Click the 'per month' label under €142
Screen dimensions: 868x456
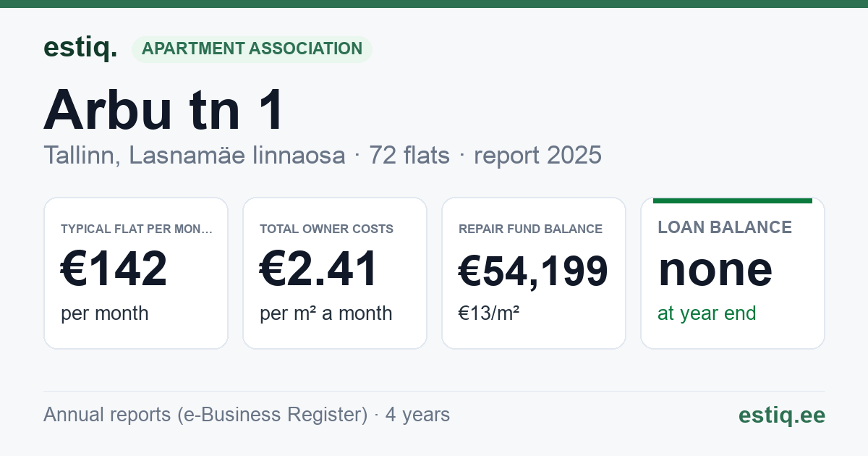tap(105, 313)
